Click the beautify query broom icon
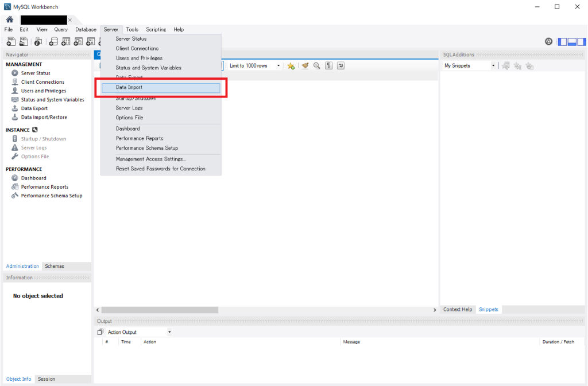 304,65
